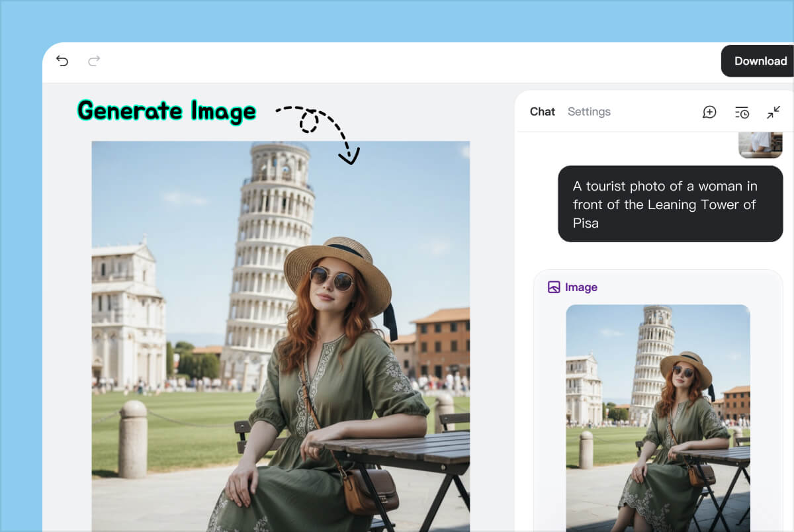
Task: Switch to the Chat tab
Action: 543,111
